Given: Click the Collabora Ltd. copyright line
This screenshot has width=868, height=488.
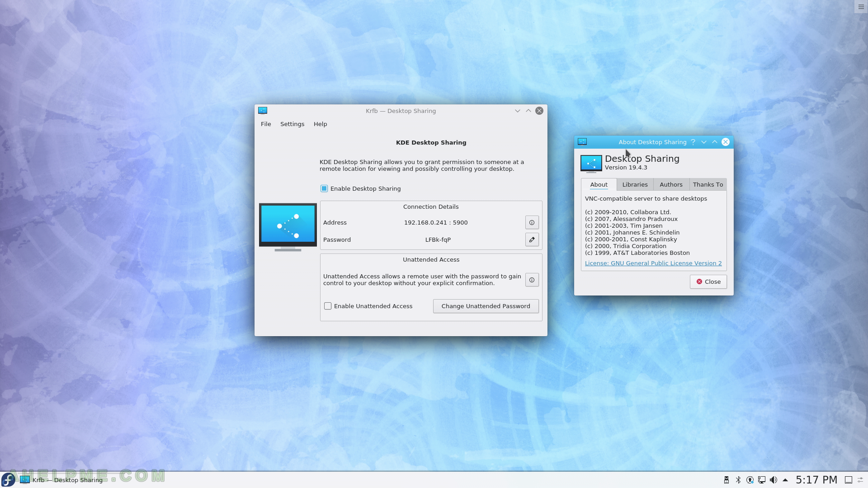Looking at the screenshot, I should (627, 212).
